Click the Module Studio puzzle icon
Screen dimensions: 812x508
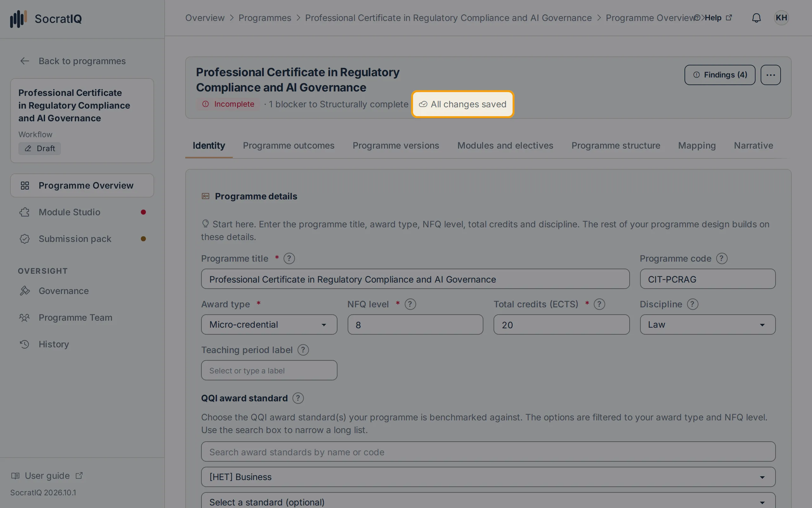click(x=24, y=212)
